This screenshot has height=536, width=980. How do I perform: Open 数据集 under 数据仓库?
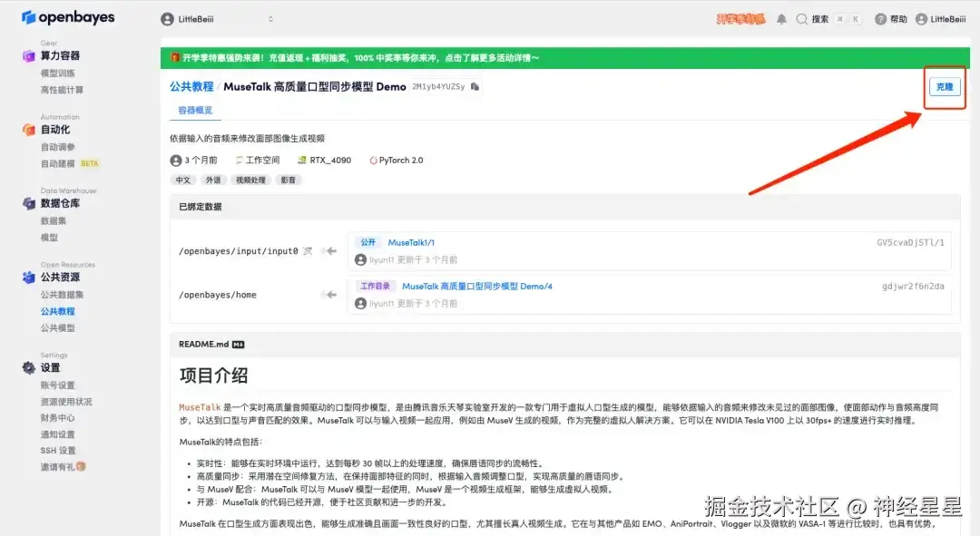[54, 221]
